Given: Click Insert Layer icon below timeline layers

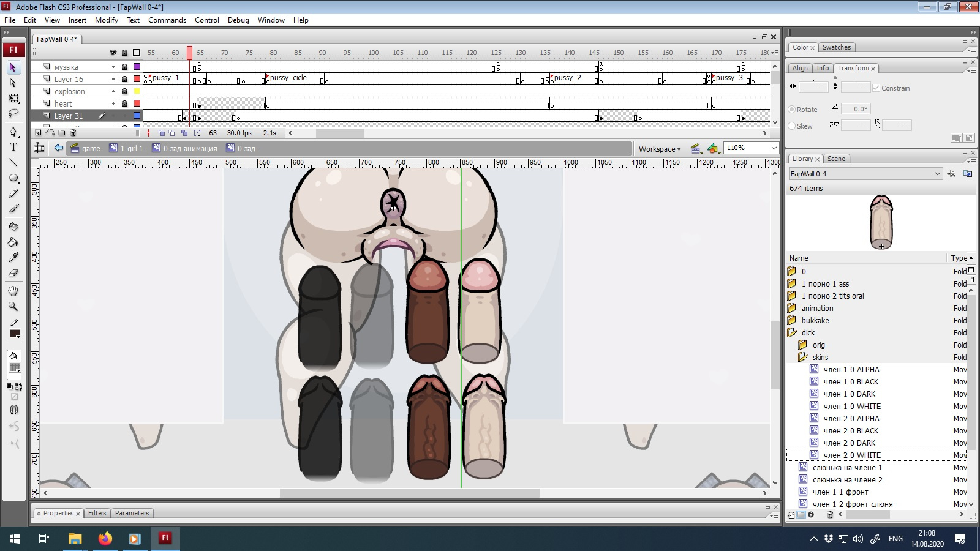Looking at the screenshot, I should (38, 133).
